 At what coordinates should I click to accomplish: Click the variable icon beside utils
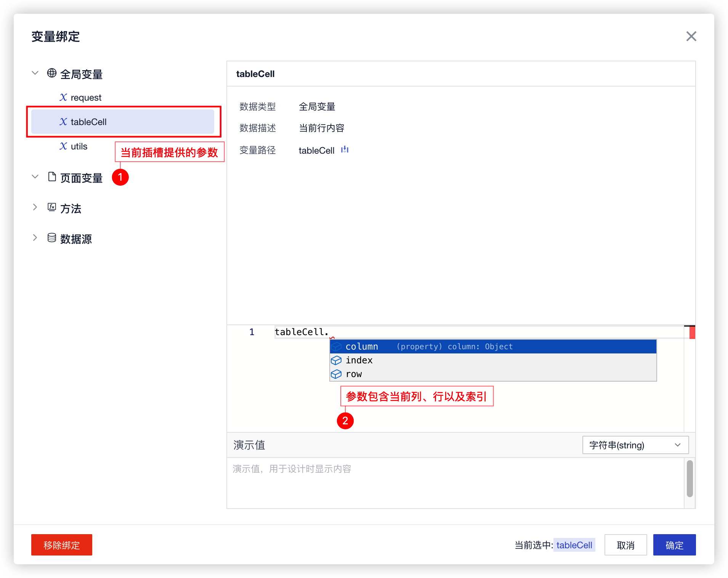coord(63,146)
